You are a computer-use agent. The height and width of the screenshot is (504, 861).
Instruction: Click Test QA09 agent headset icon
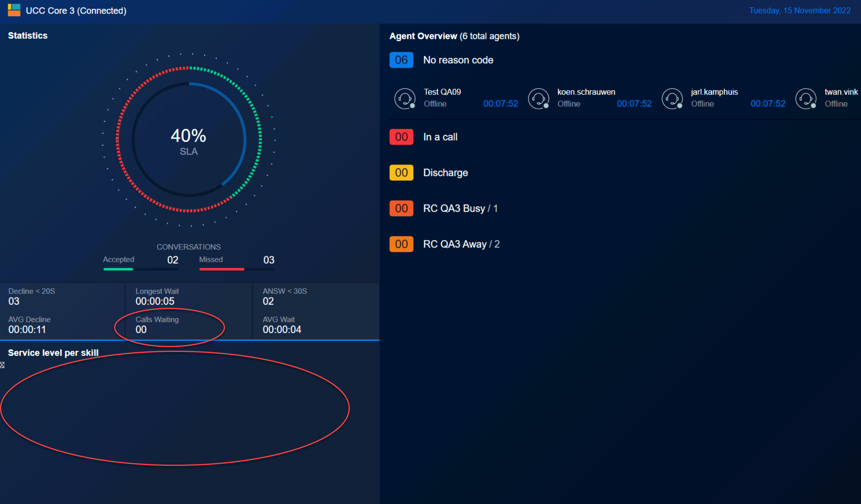[405, 98]
